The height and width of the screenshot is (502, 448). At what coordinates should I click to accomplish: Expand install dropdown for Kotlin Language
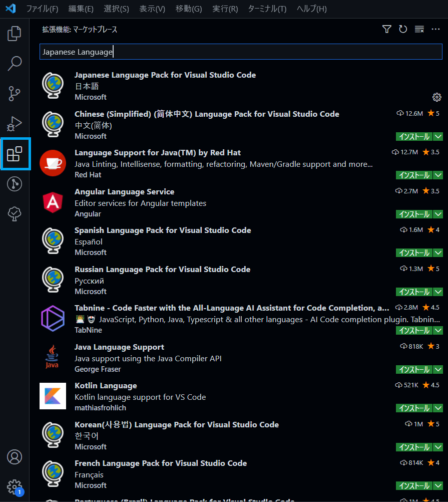438,408
